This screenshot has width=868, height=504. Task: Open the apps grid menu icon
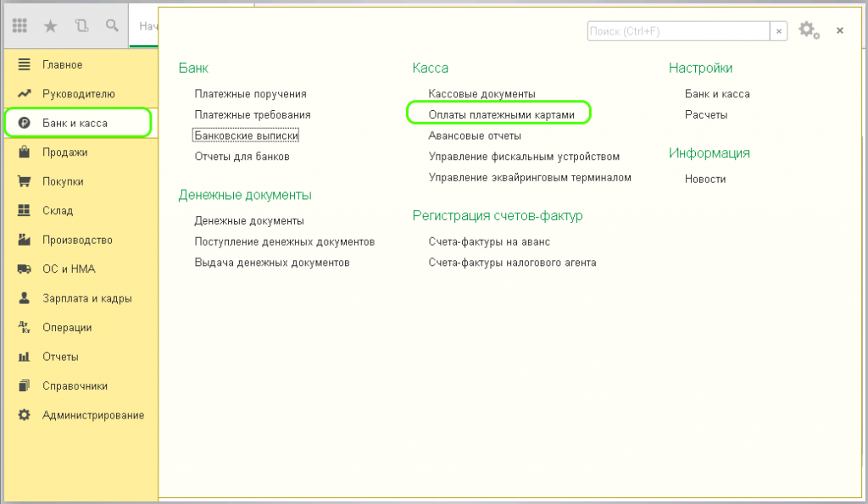[20, 26]
